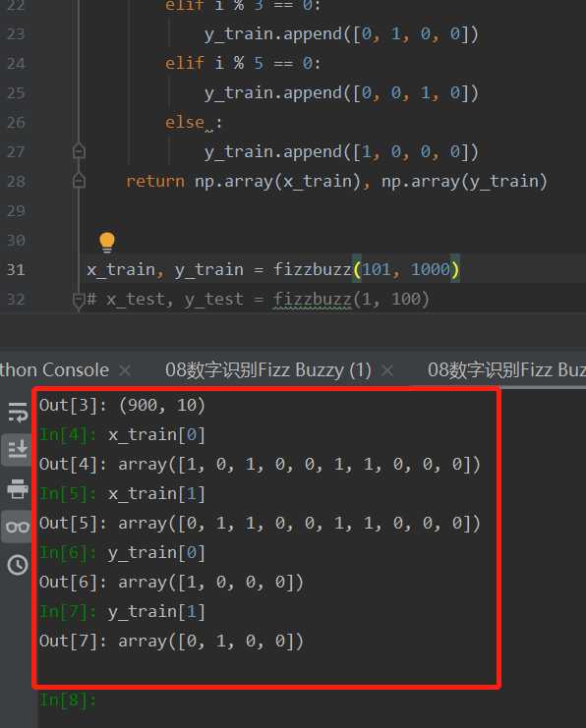Select the partially visible 08数字识别Fizz Buz tab
586x728 pixels.
coord(506,370)
